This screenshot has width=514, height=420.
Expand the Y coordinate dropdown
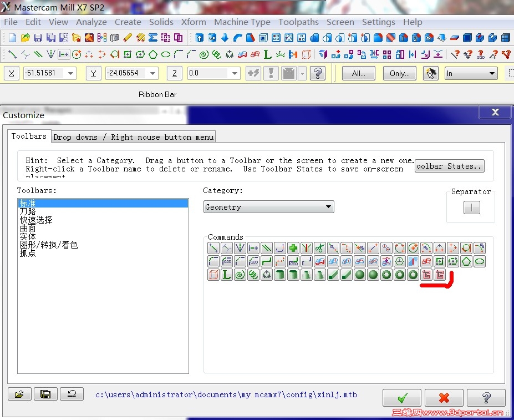coord(152,73)
